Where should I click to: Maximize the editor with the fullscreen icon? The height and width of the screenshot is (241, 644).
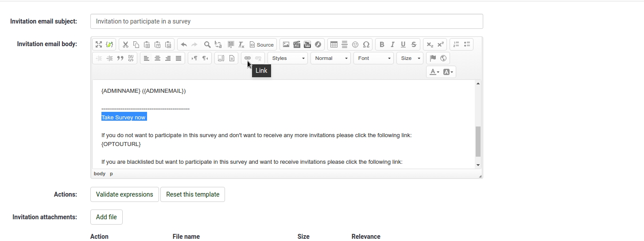click(99, 44)
